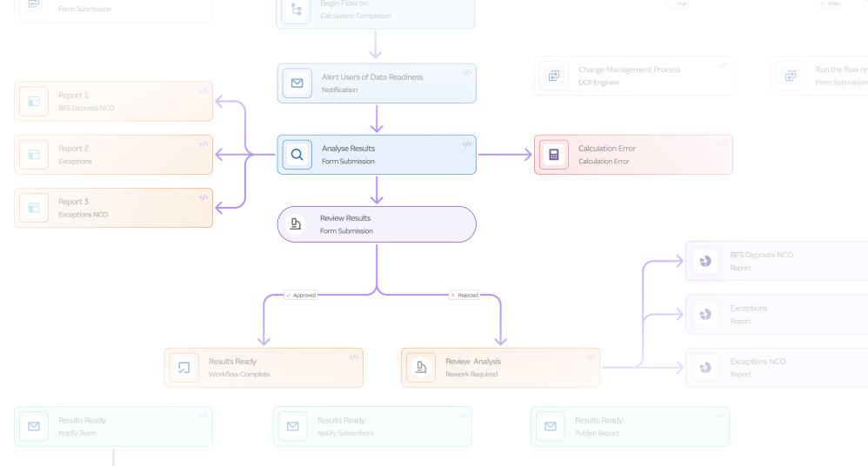Click the 'Notify Team' subtitle text
This screenshot has width=868, height=466.
pyautogui.click(x=77, y=433)
